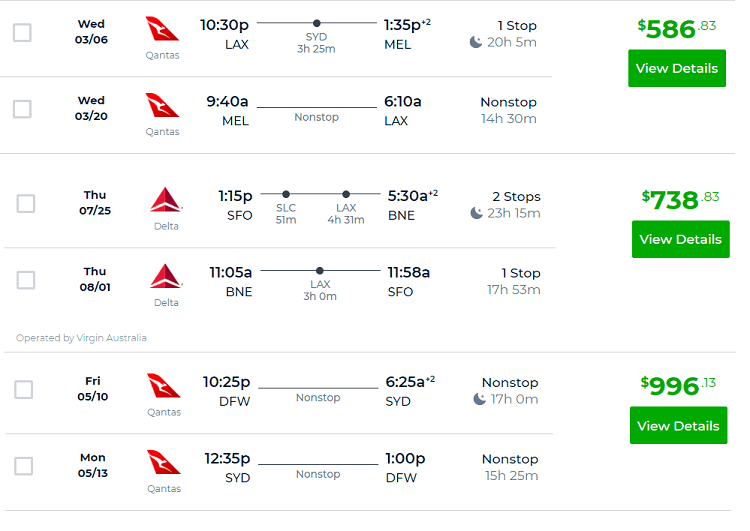Viewport: 750px width, 531px height.
Task: Click the Delta logo on 08/01 flight
Action: click(x=166, y=277)
